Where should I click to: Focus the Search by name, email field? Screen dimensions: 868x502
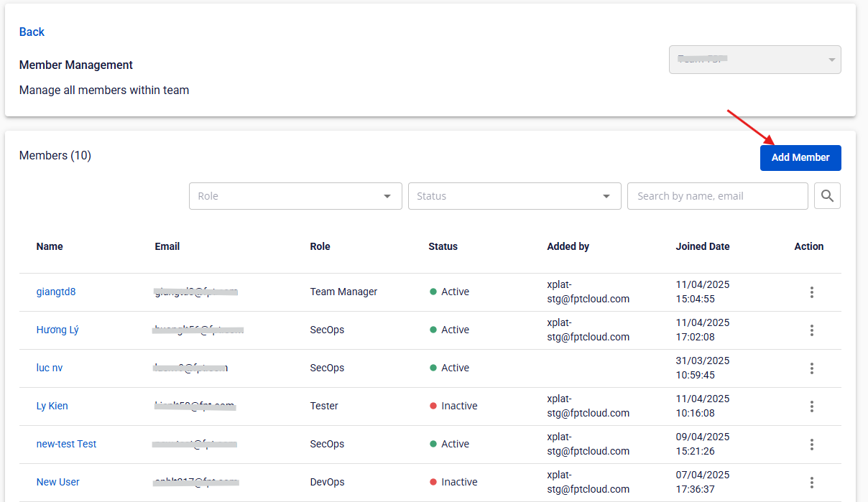(x=718, y=196)
